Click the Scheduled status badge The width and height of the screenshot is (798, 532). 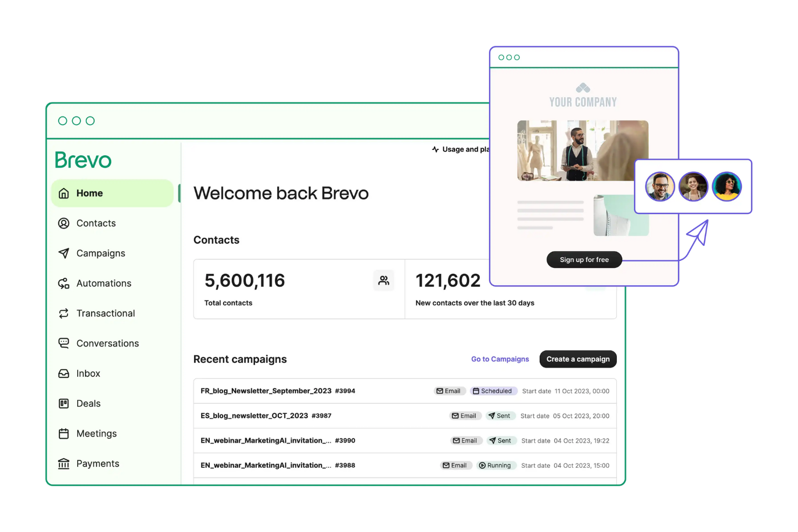493,391
